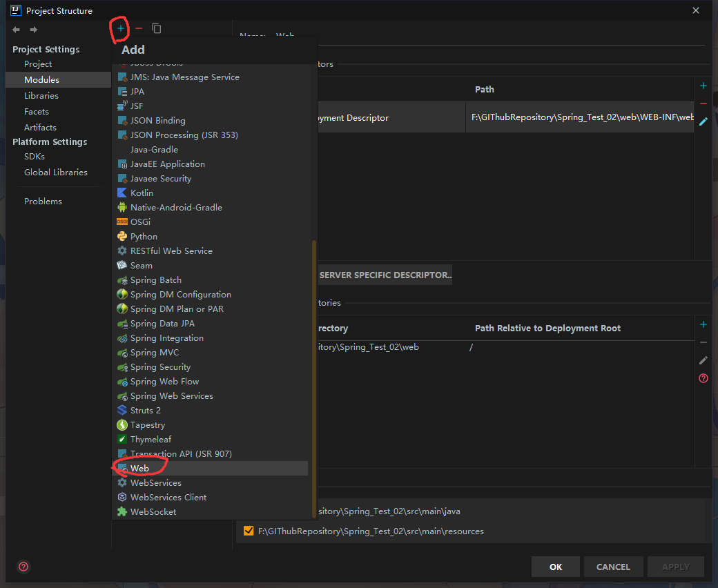Choose the Tapestry icon entry
This screenshot has width=718, height=588.
point(122,424)
